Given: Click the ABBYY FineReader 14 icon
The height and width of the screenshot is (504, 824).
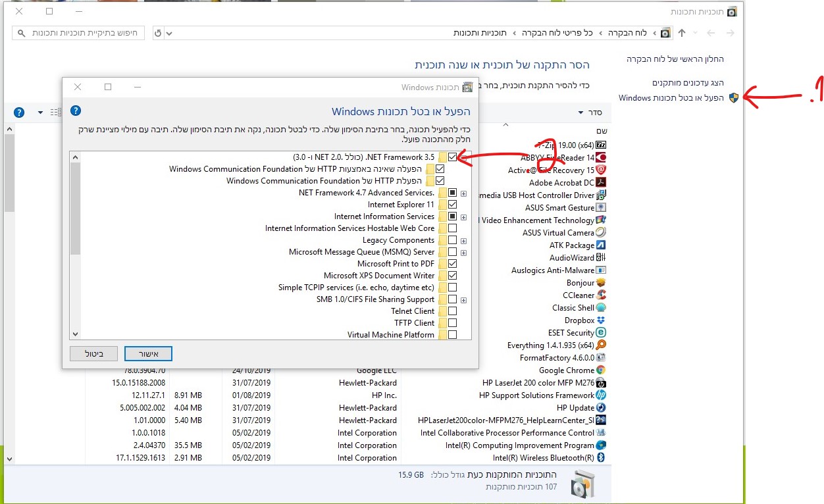Looking at the screenshot, I should click(x=601, y=157).
